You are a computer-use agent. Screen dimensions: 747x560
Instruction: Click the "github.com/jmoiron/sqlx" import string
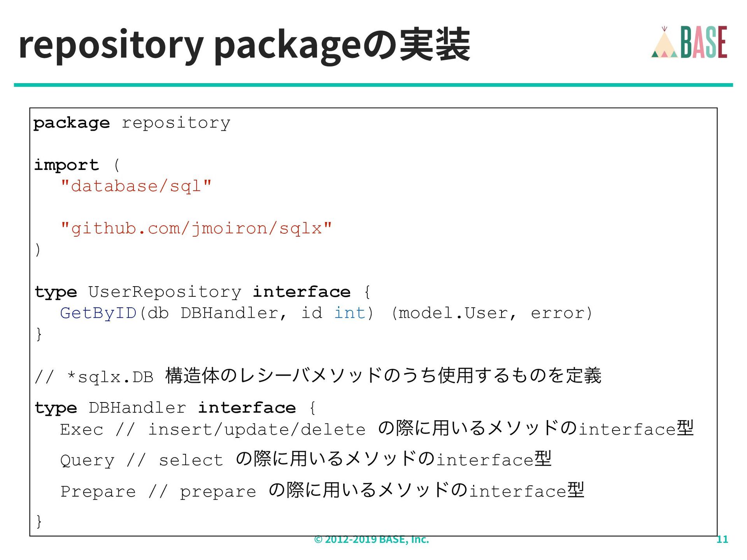(x=196, y=228)
